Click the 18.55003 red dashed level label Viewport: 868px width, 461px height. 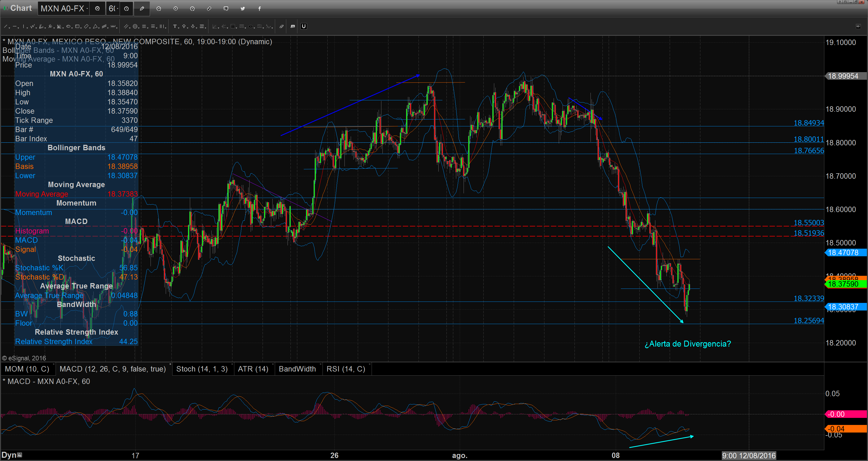coord(809,223)
